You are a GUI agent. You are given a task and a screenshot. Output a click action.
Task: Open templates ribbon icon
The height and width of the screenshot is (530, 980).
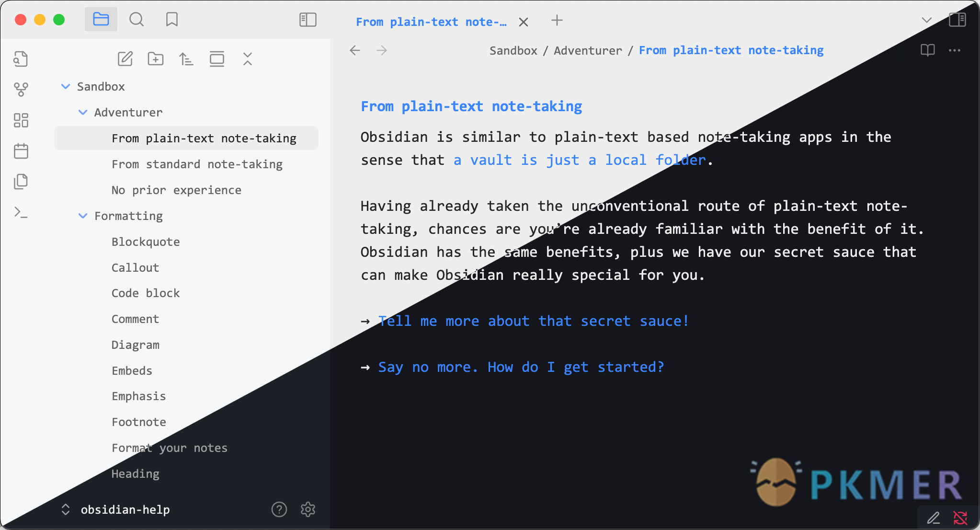pyautogui.click(x=21, y=181)
